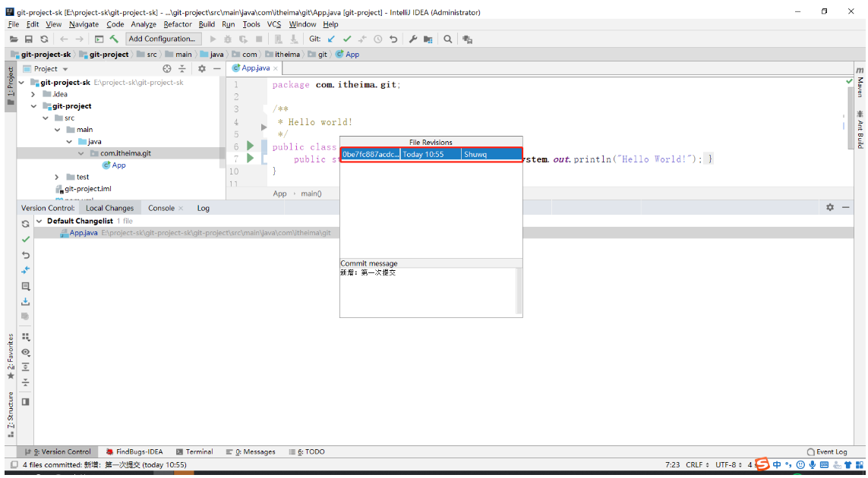Open FindBugs-IDEA tool window
The image size is (868, 478).
pyautogui.click(x=134, y=452)
